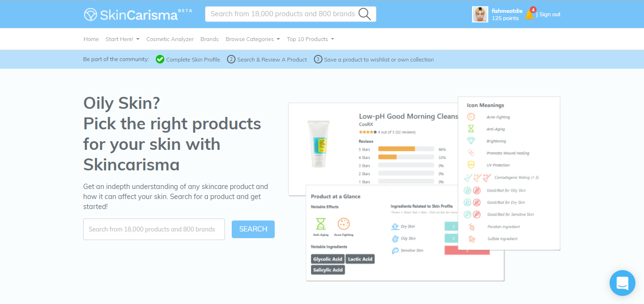
Task: Click the green Complete Skin Profile checkmark
Action: pos(160,59)
